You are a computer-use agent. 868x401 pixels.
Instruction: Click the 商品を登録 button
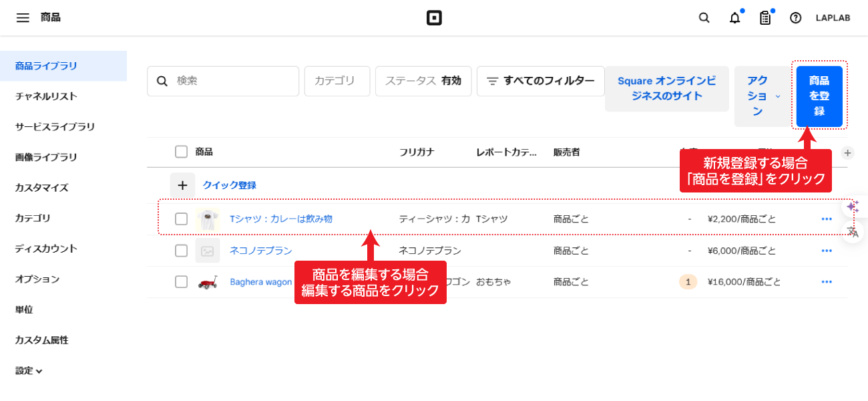[819, 96]
